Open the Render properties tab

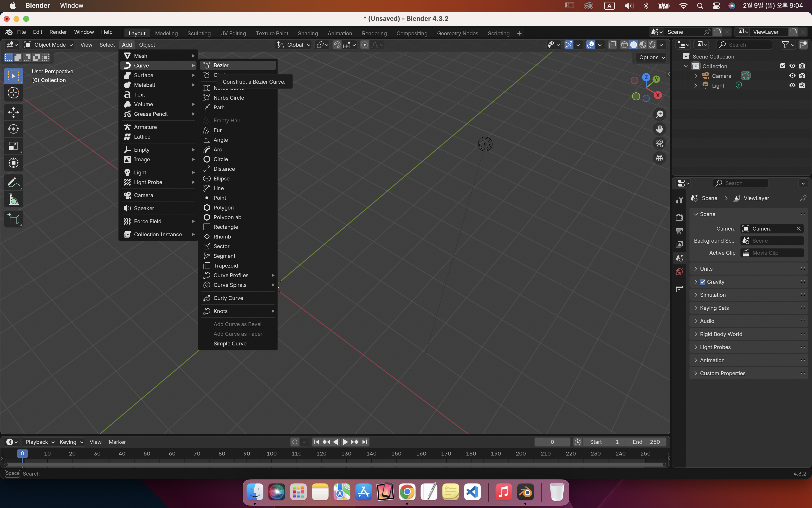coord(679,217)
